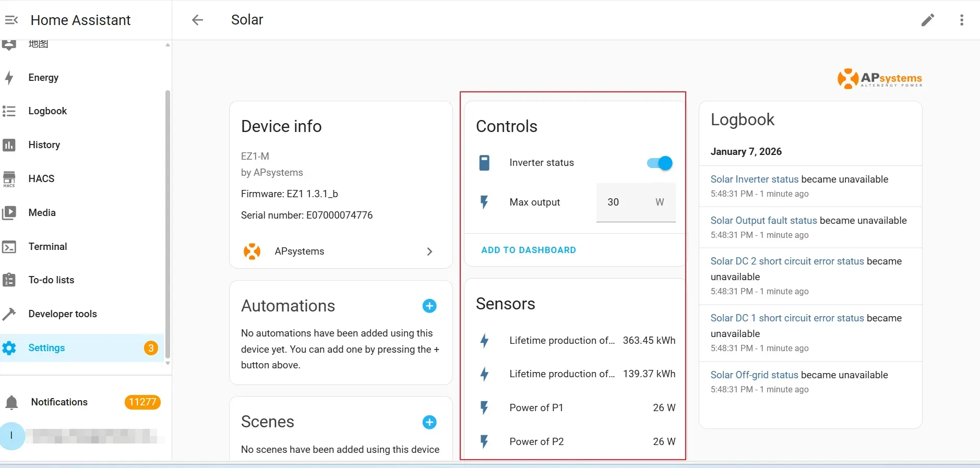980x468 pixels.
Task: Click the Notifications bell icon
Action: click(11, 402)
